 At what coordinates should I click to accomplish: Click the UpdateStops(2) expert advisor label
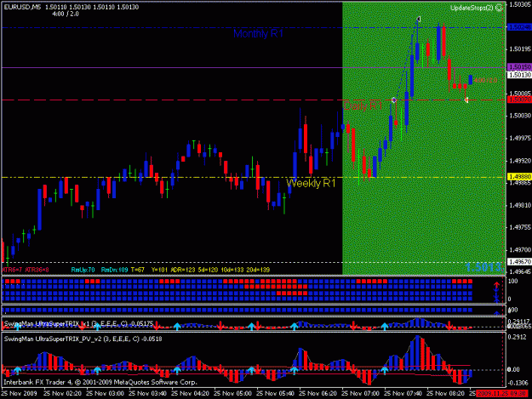click(472, 8)
